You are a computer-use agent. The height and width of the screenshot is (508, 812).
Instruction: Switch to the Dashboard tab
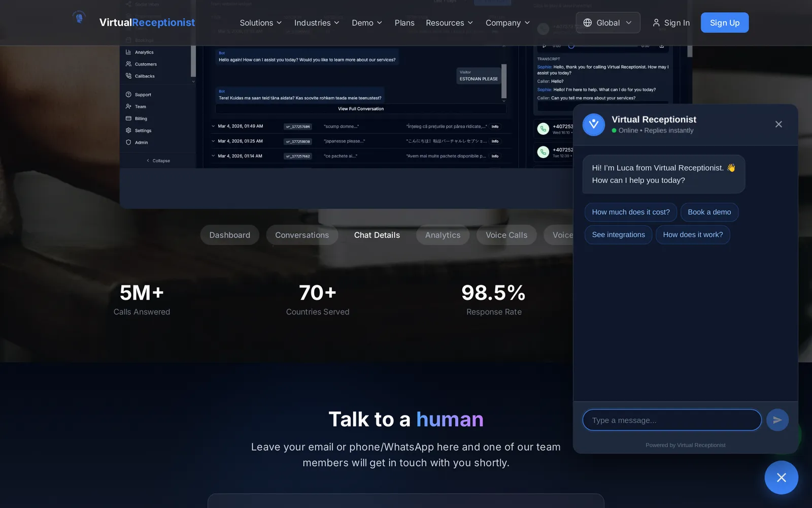coord(229,235)
